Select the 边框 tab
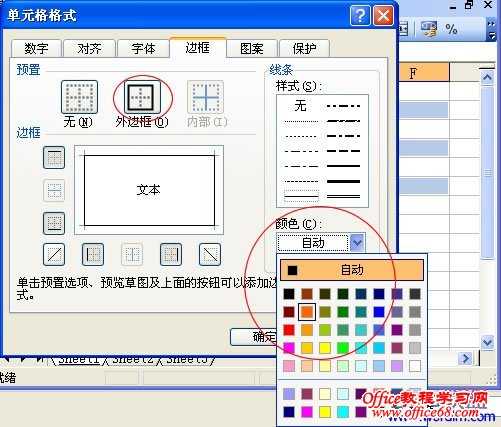 pos(198,48)
